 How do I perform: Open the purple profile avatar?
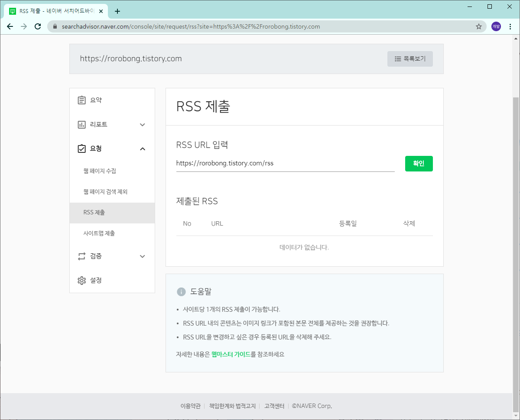tap(496, 26)
